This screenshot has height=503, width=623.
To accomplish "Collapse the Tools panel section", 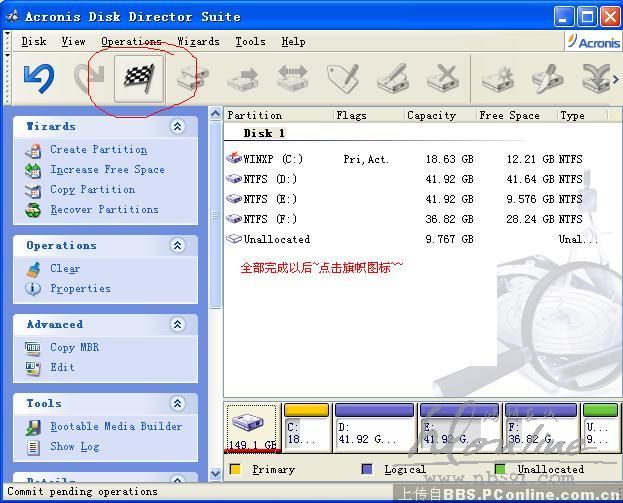I will pyautogui.click(x=178, y=404).
